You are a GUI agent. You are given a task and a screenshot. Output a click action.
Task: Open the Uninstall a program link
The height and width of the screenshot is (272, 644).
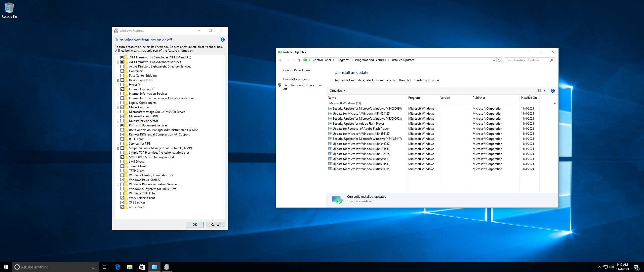[x=296, y=79]
